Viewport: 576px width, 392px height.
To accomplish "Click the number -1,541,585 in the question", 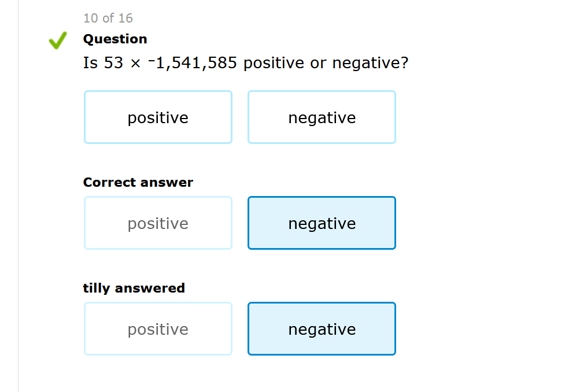I will point(193,63).
